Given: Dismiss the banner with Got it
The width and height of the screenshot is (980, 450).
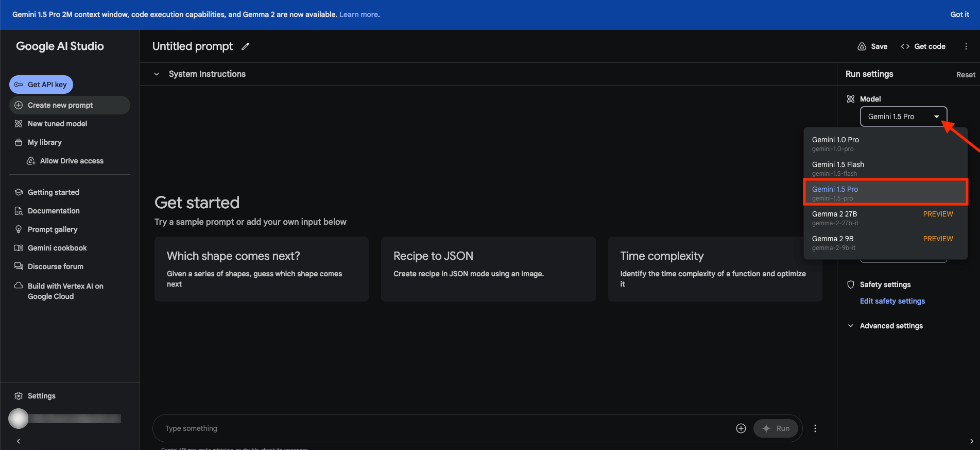Looking at the screenshot, I should [x=959, y=14].
